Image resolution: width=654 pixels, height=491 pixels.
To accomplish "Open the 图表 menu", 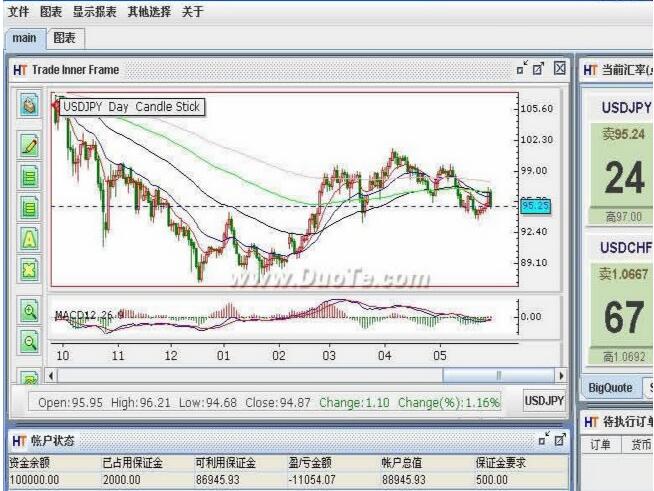I will pos(50,12).
